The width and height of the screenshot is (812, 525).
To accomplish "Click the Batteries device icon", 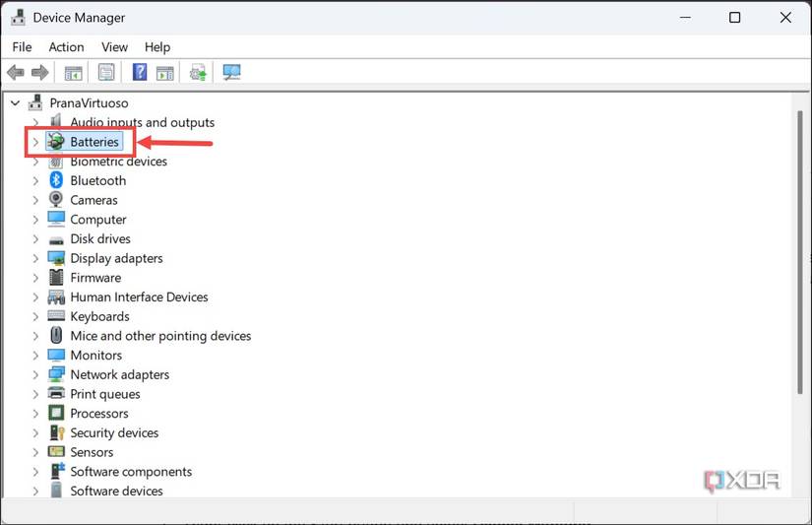I will 56,141.
